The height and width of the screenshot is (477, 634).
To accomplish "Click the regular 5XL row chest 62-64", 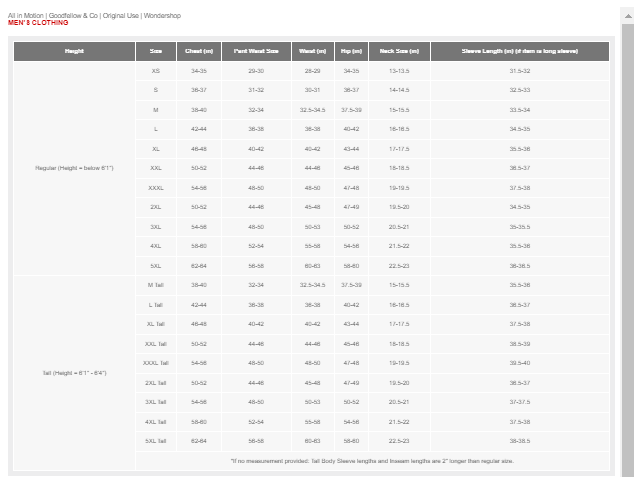I will [x=199, y=266].
